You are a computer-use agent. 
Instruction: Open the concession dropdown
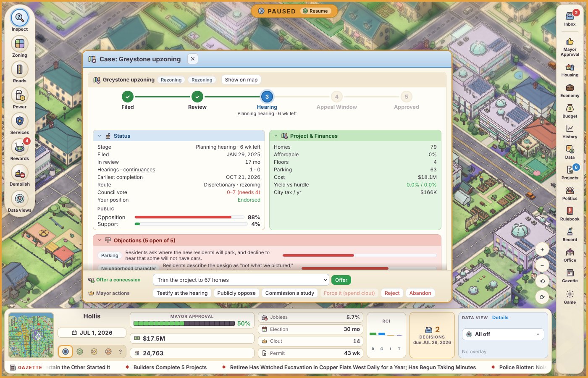point(241,280)
